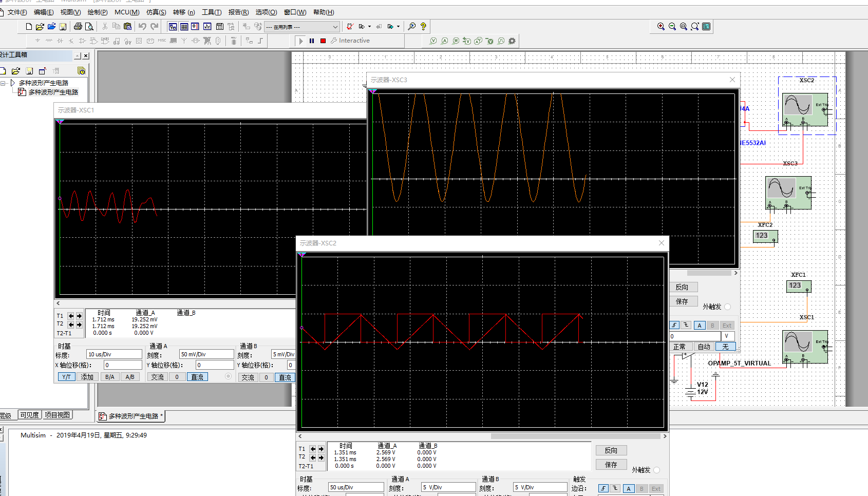Create a new design file

click(x=29, y=27)
